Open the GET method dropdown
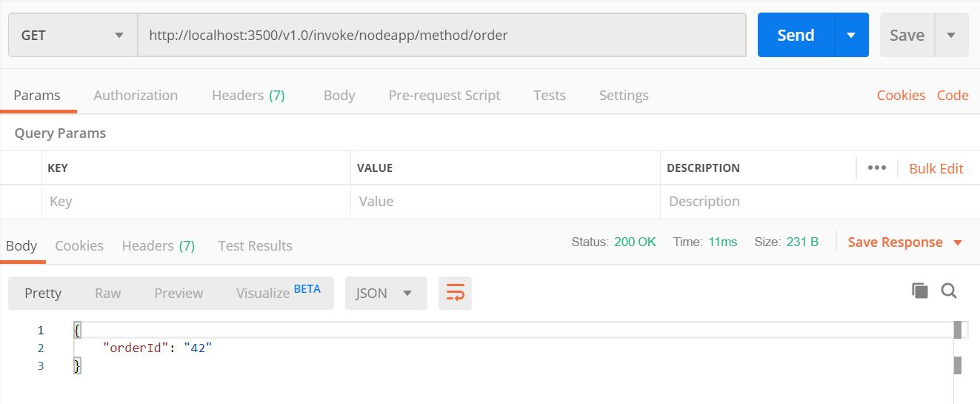 coord(73,36)
